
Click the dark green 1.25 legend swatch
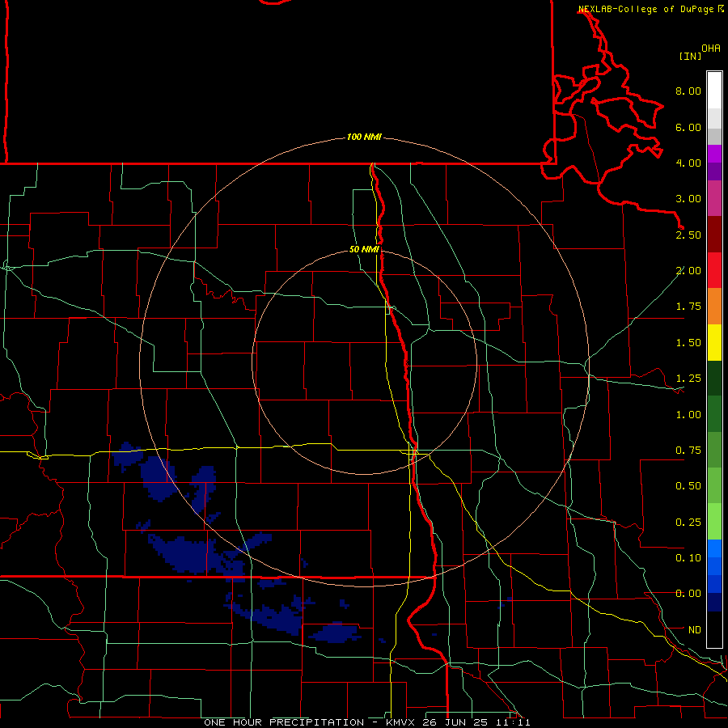714,379
